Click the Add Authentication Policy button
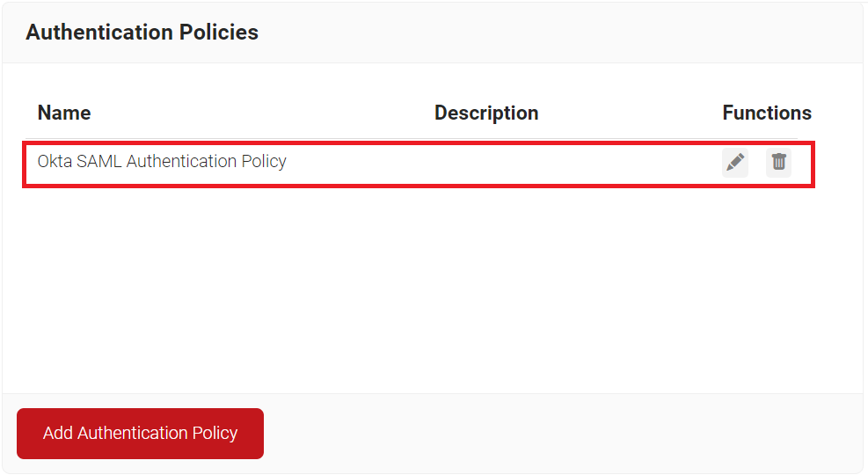The width and height of the screenshot is (868, 475). click(x=140, y=434)
